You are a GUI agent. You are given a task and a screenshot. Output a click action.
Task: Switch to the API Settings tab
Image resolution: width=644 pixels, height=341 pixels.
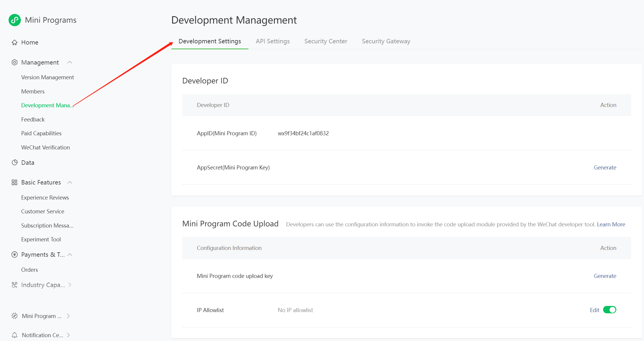coord(273,41)
